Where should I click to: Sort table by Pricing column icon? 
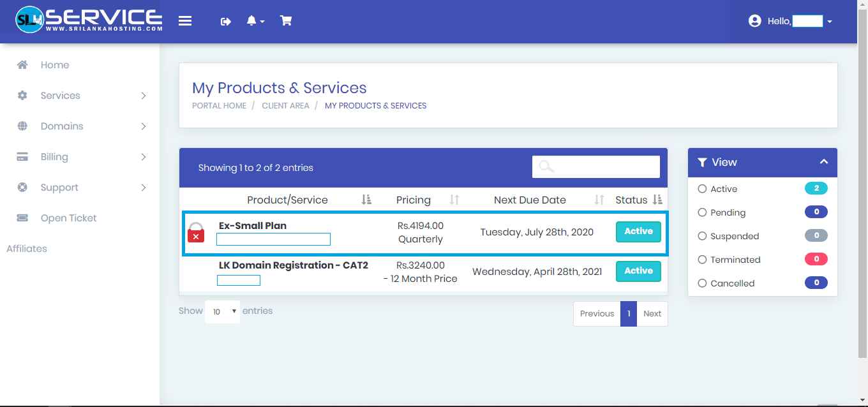pos(454,200)
